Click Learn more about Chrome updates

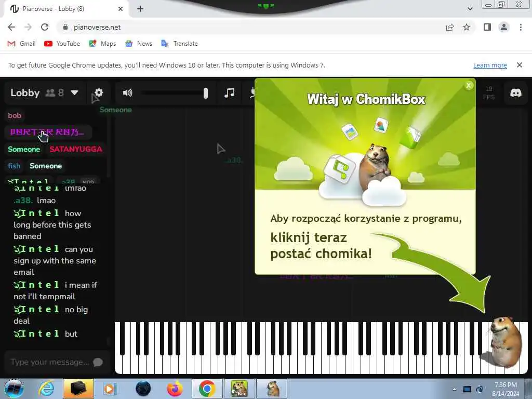pyautogui.click(x=490, y=65)
